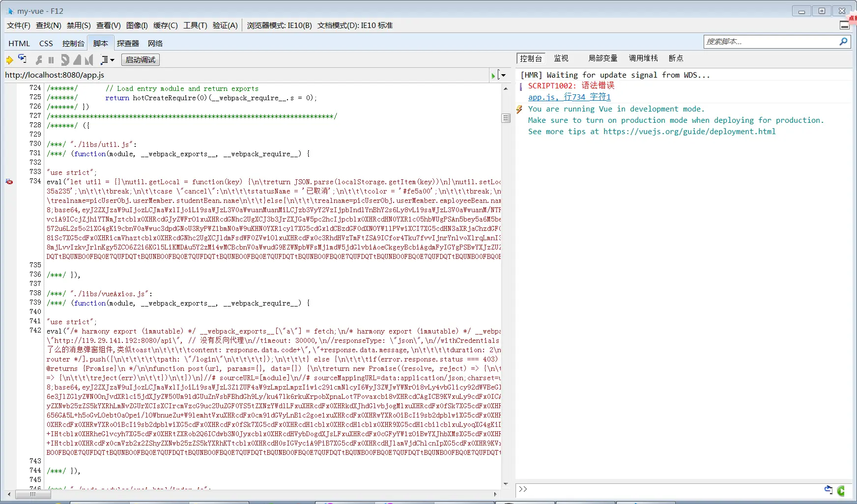Click the step into icon
Screen dimensions: 857x504
coord(65,60)
